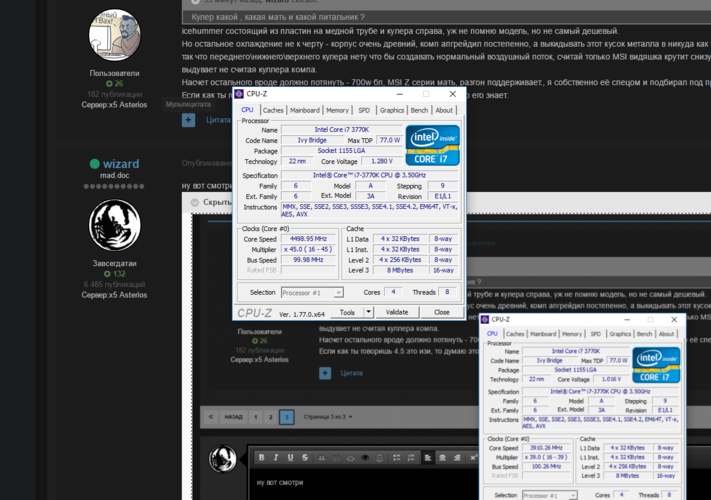This screenshot has height=500, width=711.
Task: Switch to the Memory tab
Action: tap(337, 110)
